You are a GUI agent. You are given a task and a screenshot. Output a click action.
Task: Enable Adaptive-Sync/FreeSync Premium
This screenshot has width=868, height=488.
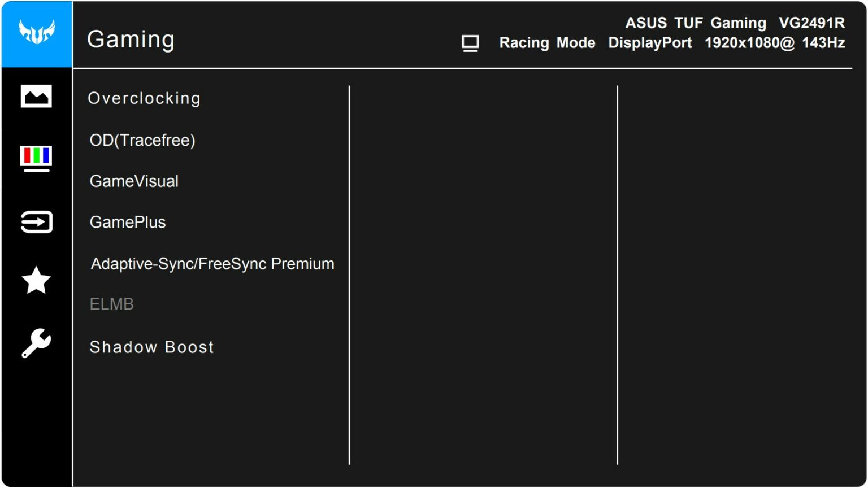tap(212, 263)
